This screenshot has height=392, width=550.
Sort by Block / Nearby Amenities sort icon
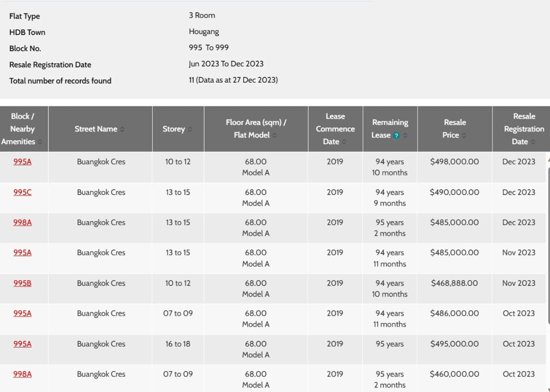pos(40,142)
